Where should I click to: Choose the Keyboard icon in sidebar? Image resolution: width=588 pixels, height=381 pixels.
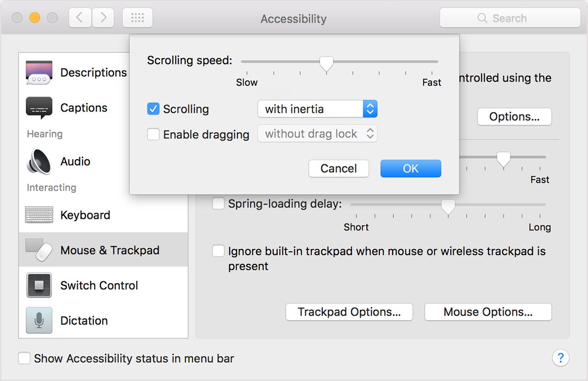(39, 215)
